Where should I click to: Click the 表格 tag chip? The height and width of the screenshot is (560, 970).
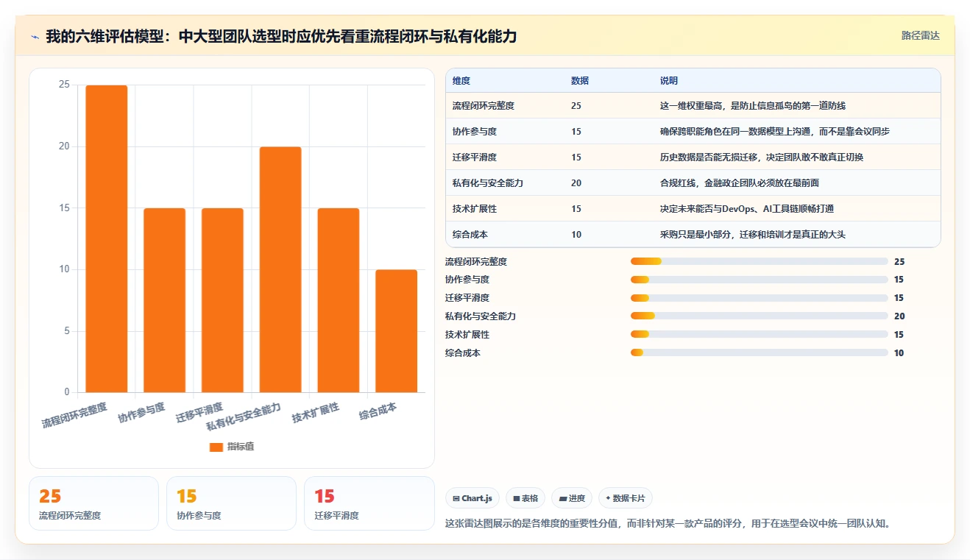525,498
